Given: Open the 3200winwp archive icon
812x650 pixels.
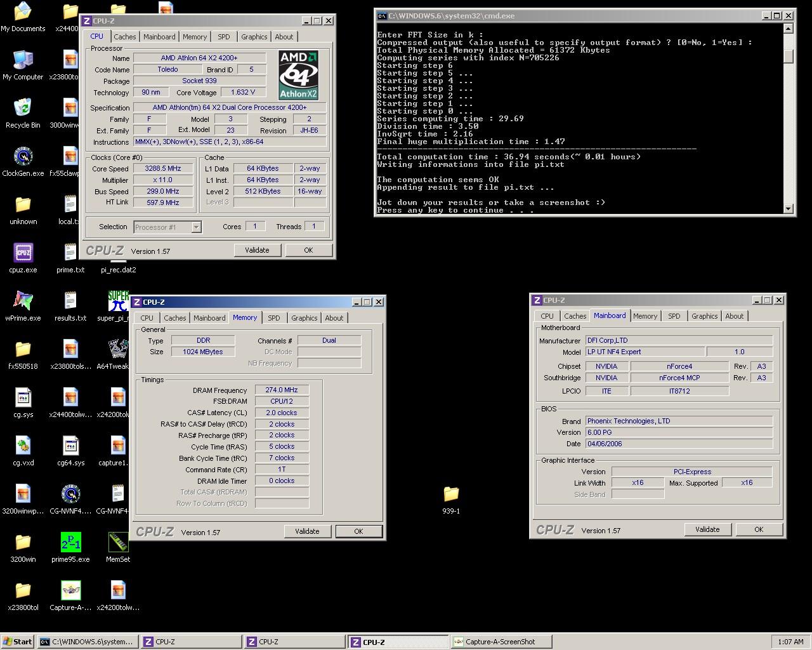Looking at the screenshot, I should (23, 500).
